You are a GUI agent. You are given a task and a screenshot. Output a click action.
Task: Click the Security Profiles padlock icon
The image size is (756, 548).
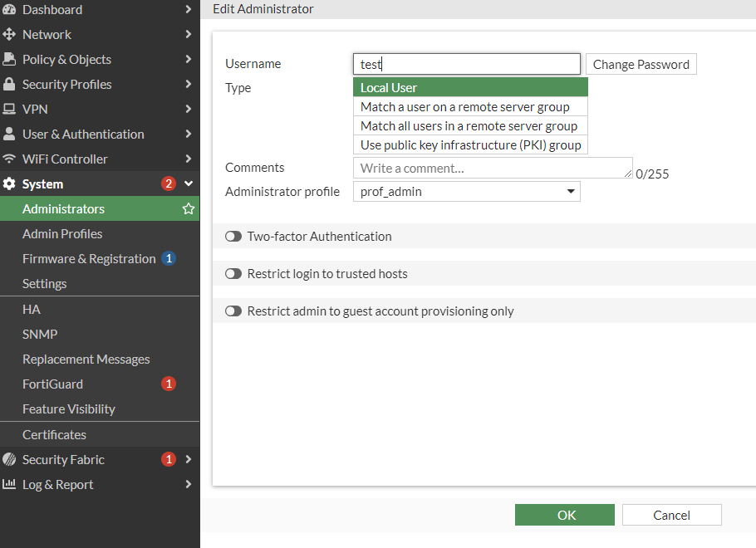(x=9, y=85)
